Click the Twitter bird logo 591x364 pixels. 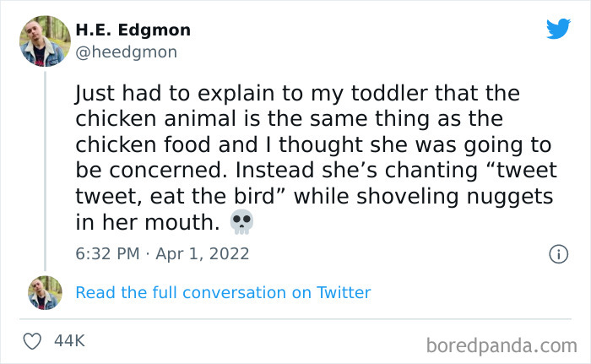point(558,30)
